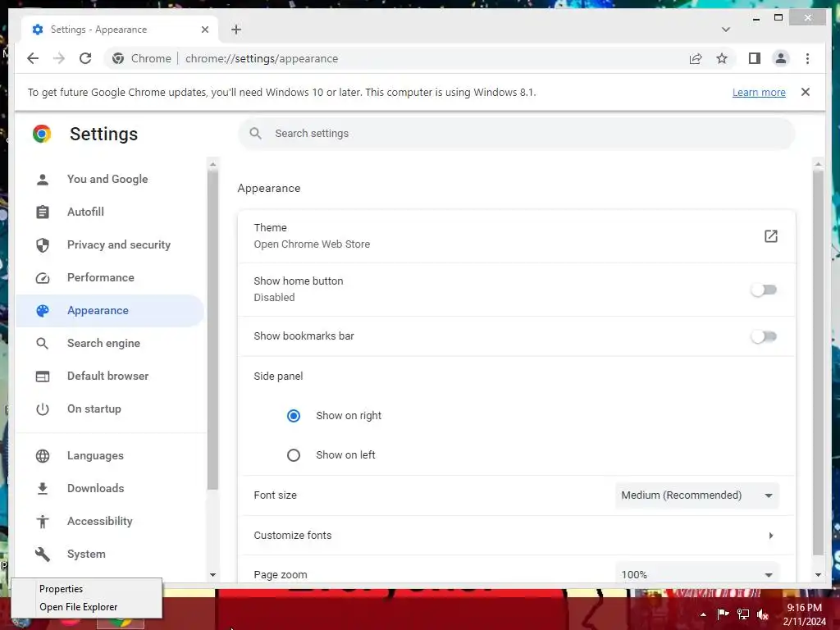The width and height of the screenshot is (840, 630).
Task: Go back with the browser back arrow
Action: coord(33,58)
